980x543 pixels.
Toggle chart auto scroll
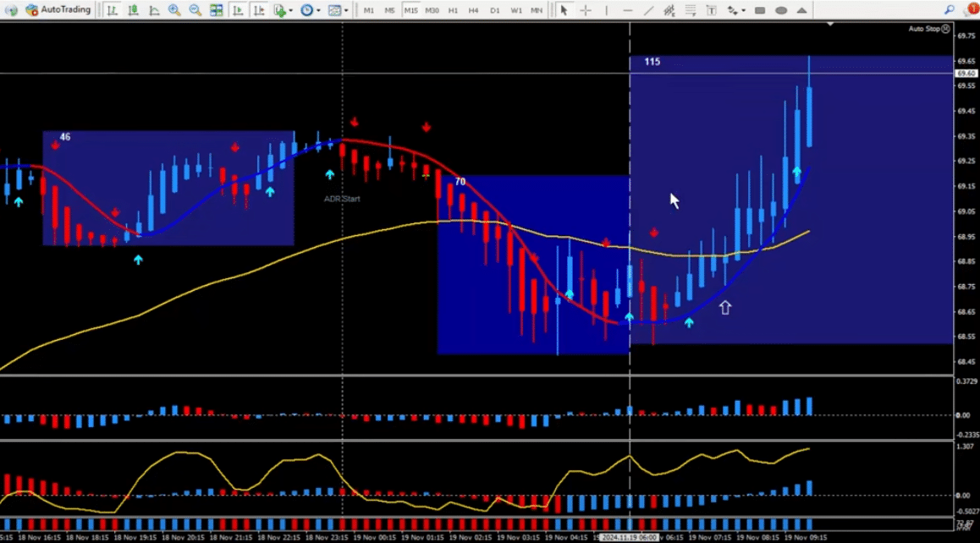238,10
